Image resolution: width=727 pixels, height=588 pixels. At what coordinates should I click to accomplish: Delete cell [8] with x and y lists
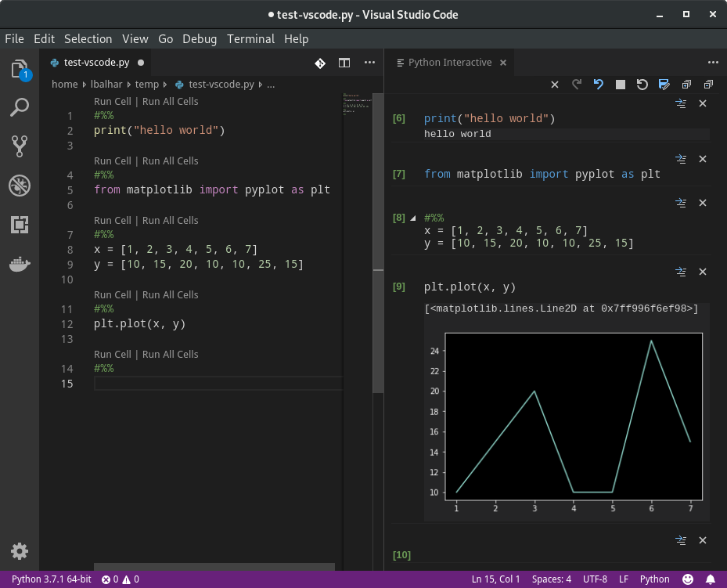point(703,203)
